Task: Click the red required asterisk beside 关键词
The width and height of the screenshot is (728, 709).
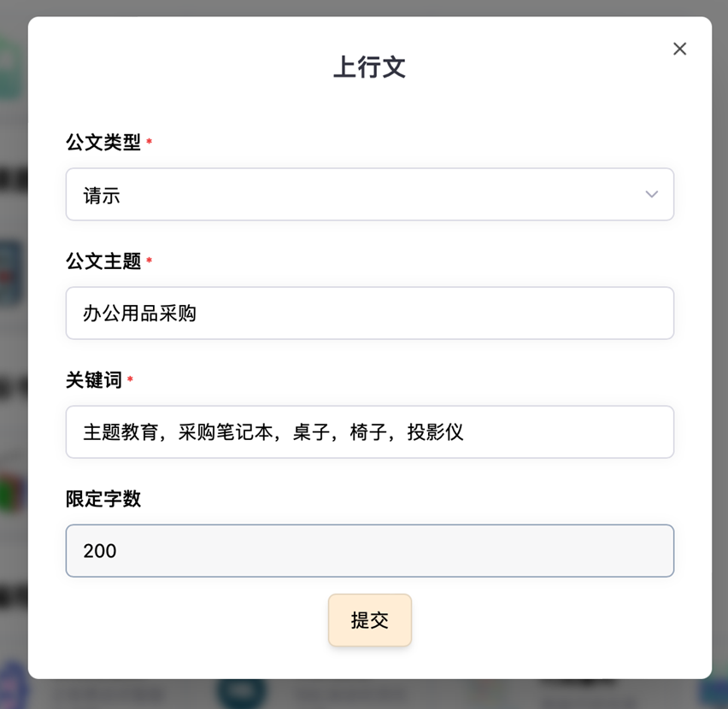Action: pyautogui.click(x=130, y=378)
